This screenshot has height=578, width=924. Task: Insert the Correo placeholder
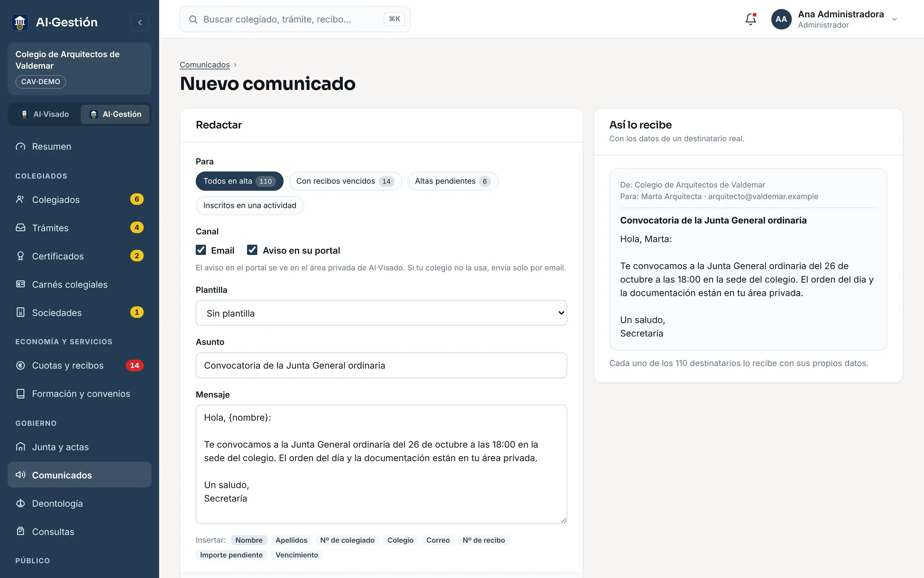pyautogui.click(x=438, y=540)
